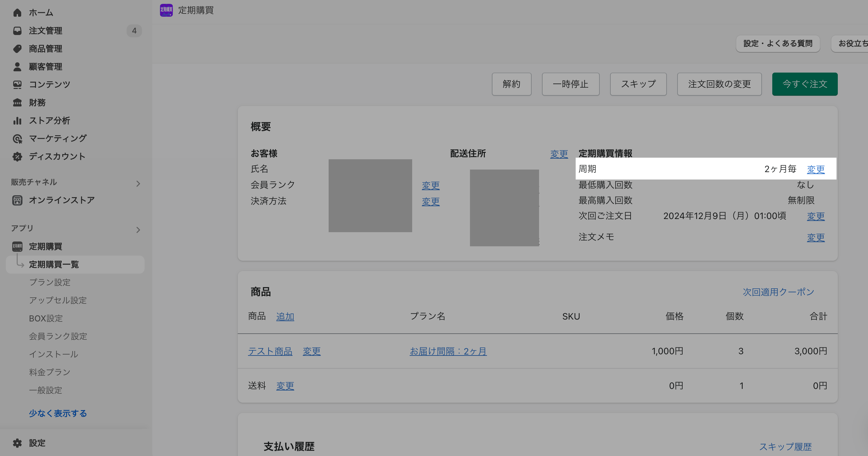Click the 顧客管理 person icon

(x=17, y=67)
